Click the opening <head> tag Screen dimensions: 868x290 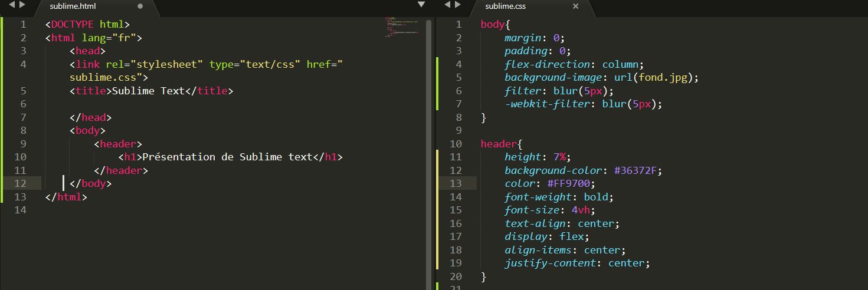[x=87, y=51]
